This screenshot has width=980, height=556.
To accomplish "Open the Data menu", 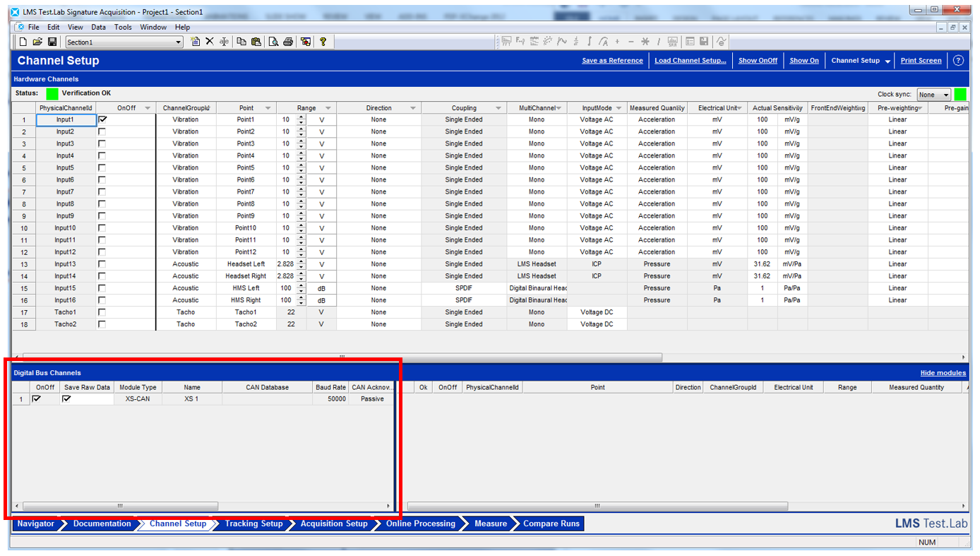I will coord(98,27).
